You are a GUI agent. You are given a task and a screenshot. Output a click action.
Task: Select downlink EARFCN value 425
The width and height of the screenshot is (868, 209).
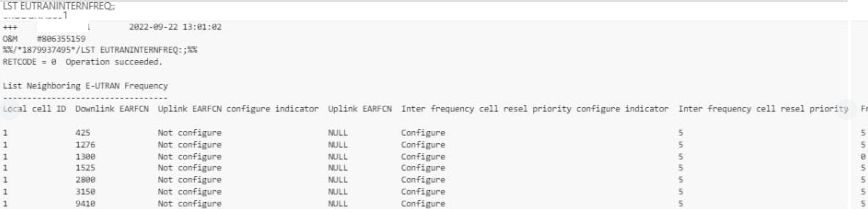[83, 133]
